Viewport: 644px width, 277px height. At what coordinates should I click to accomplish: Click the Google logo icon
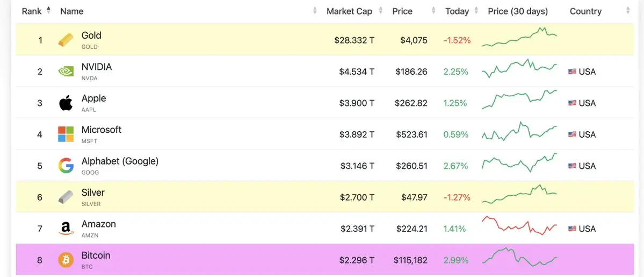pyautogui.click(x=66, y=166)
